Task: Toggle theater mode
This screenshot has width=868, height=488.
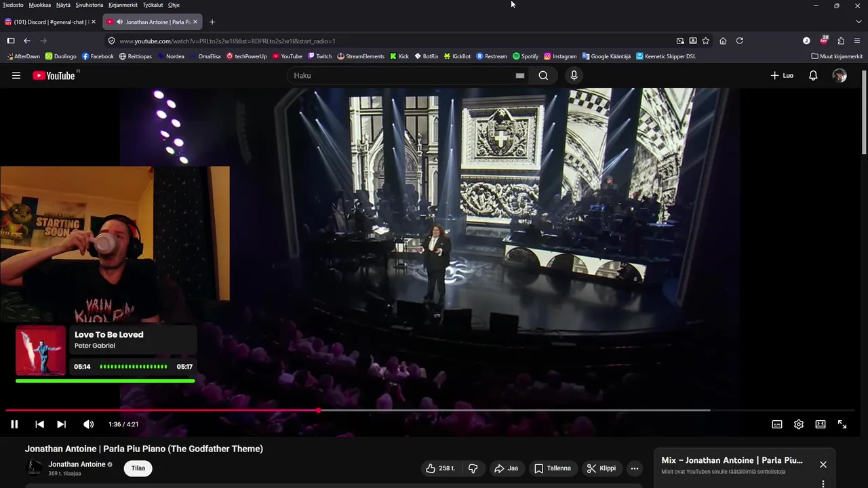Action: (821, 424)
